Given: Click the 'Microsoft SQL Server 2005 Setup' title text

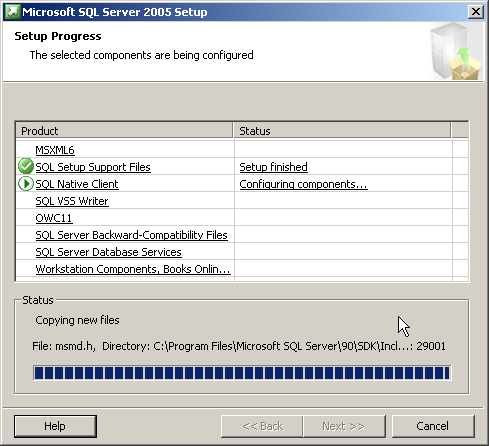Looking at the screenshot, I should pyautogui.click(x=115, y=12).
